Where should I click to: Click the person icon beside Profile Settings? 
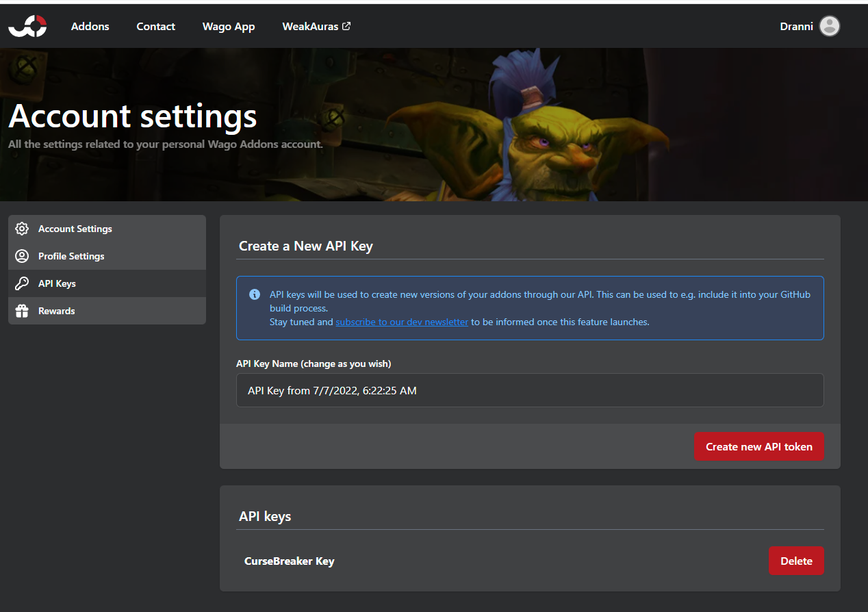22,256
